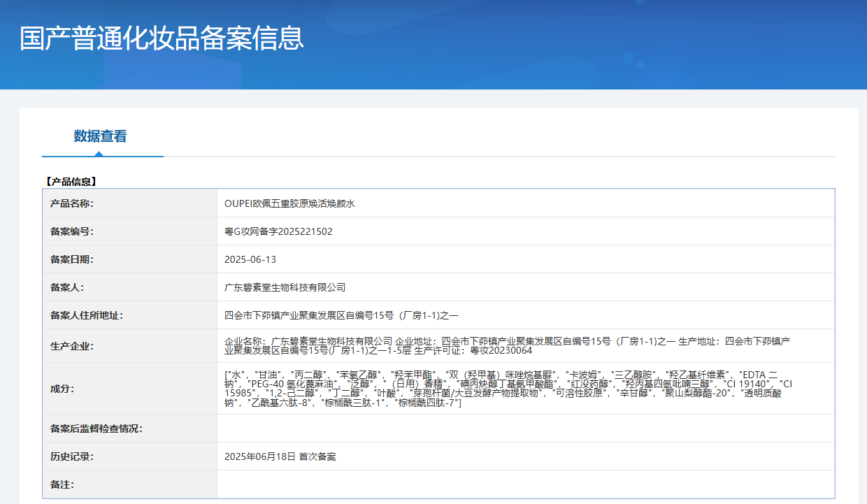
Task: Select the 备案后监督检查情况 row label
Action: click(96, 429)
